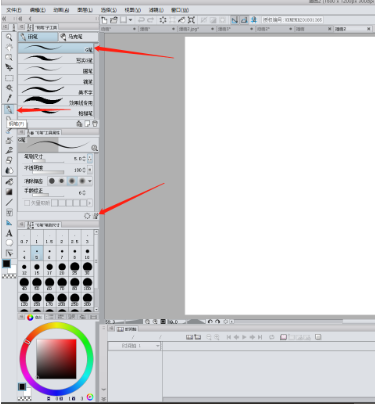Pick brush size 5 preset
The height and width of the screenshot is (404, 375).
coord(37,254)
